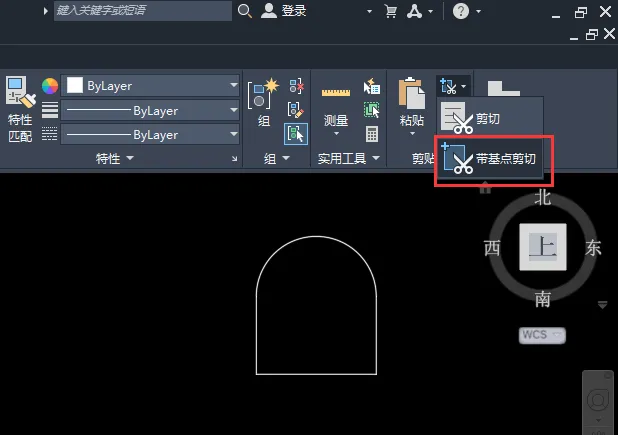
Task: Click the Quick Select icon with lightning
Action: 372,86
